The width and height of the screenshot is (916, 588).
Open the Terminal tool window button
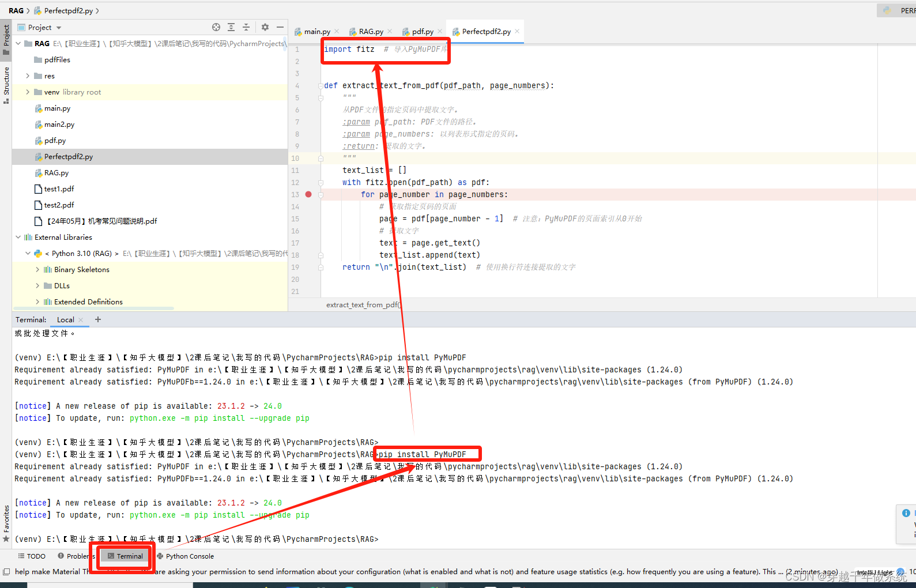(125, 556)
